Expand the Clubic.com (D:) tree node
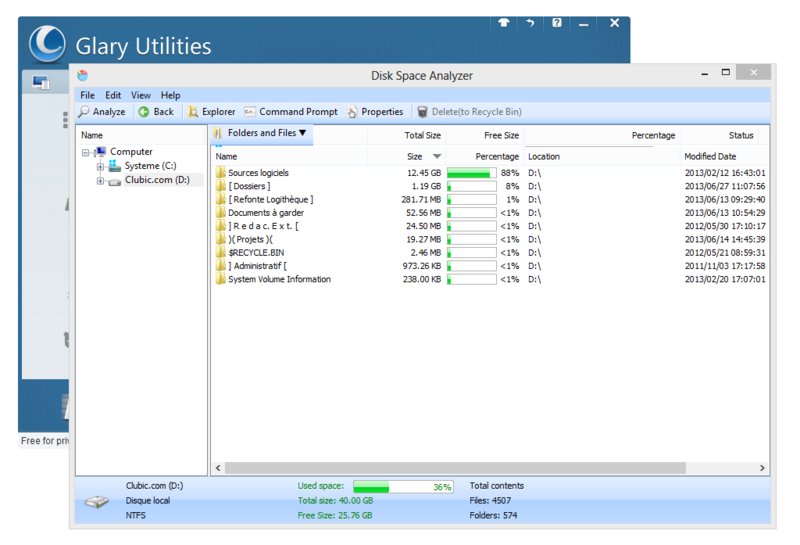 (x=101, y=181)
